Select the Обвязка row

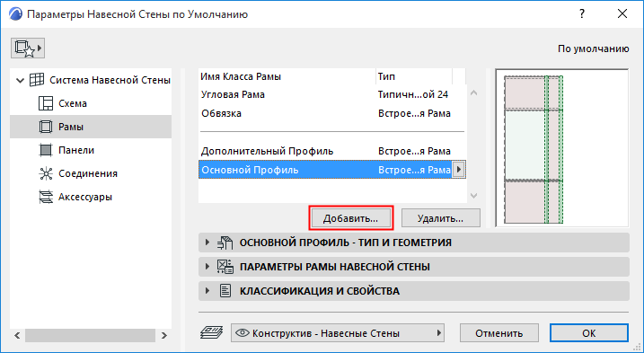[x=332, y=113]
